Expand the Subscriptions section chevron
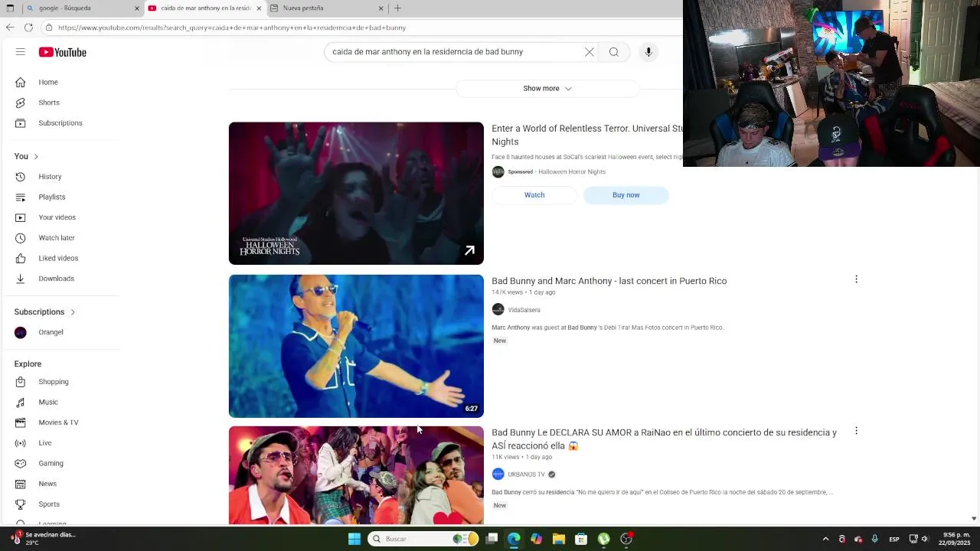 click(73, 312)
